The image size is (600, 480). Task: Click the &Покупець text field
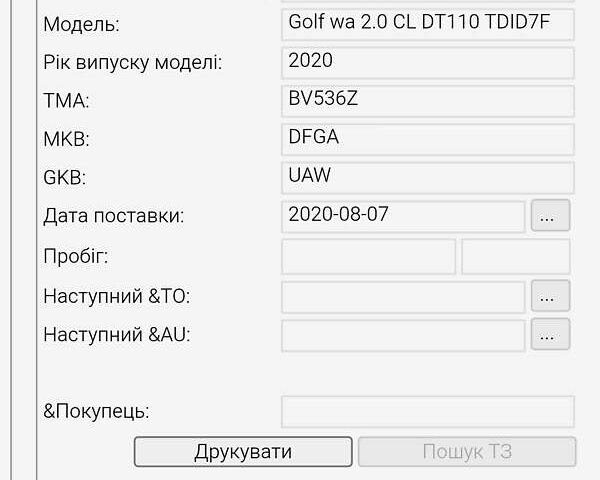coord(428,411)
